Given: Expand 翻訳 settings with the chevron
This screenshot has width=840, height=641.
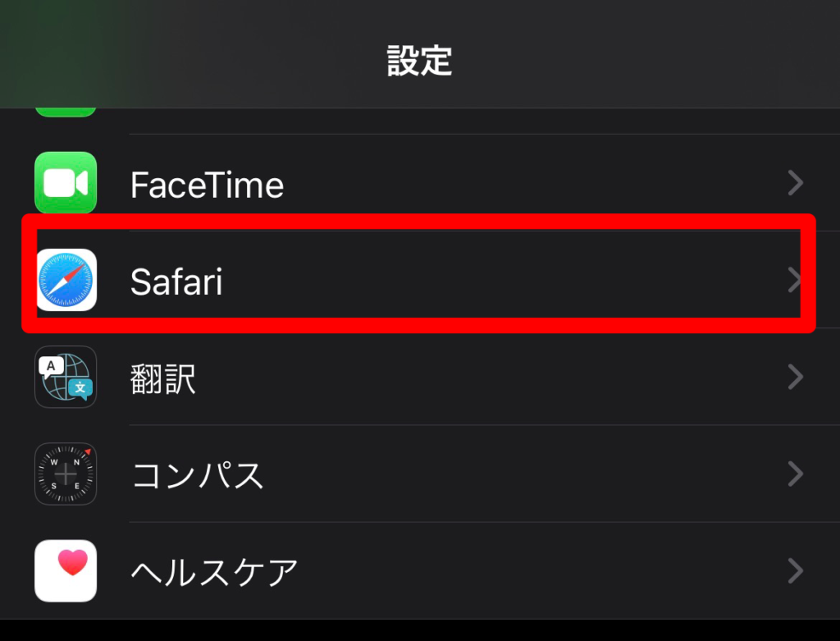Looking at the screenshot, I should 796,378.
